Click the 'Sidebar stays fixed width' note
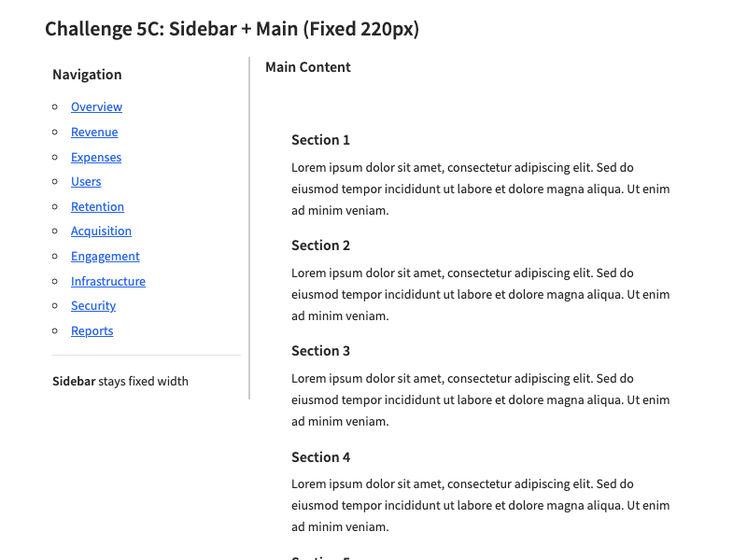Screen dimensions: 747x560 pyautogui.click(x=120, y=381)
